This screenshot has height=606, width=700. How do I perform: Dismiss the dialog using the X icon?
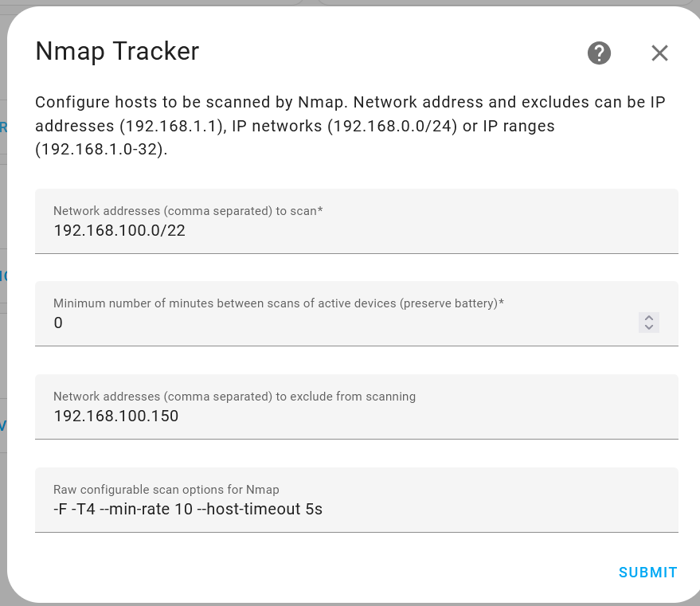tap(659, 53)
